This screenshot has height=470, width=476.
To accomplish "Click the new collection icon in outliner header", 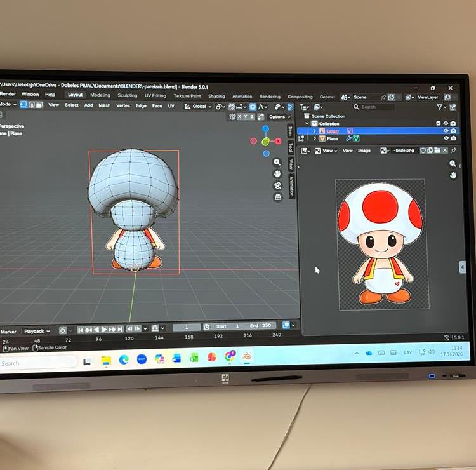I will pyautogui.click(x=453, y=107).
